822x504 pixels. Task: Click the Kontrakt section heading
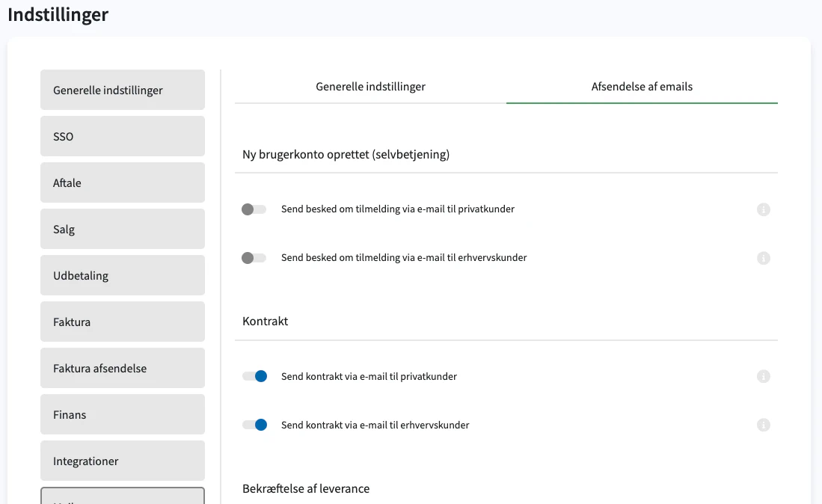[x=266, y=321]
